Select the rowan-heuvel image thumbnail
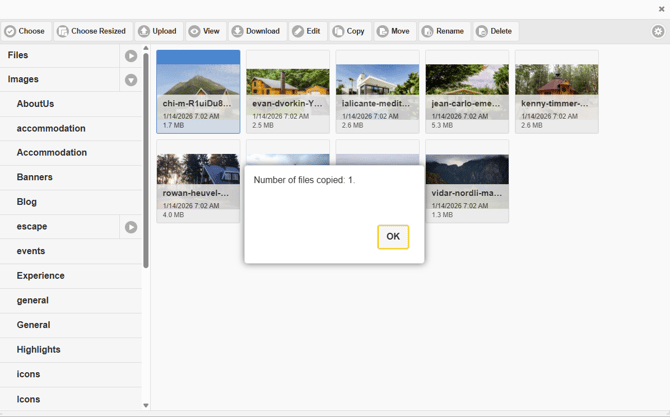670x417 pixels. coord(198,181)
